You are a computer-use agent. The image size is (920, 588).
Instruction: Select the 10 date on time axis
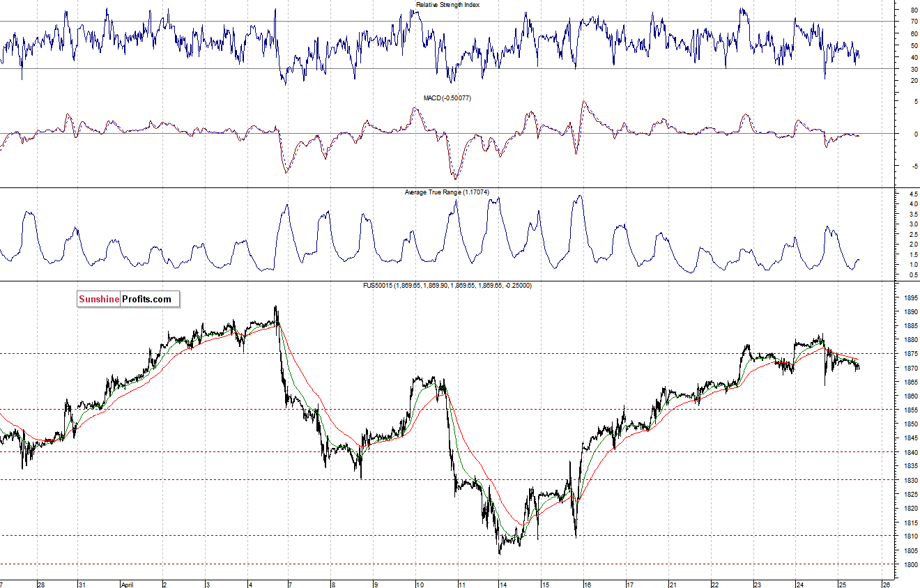(x=420, y=585)
